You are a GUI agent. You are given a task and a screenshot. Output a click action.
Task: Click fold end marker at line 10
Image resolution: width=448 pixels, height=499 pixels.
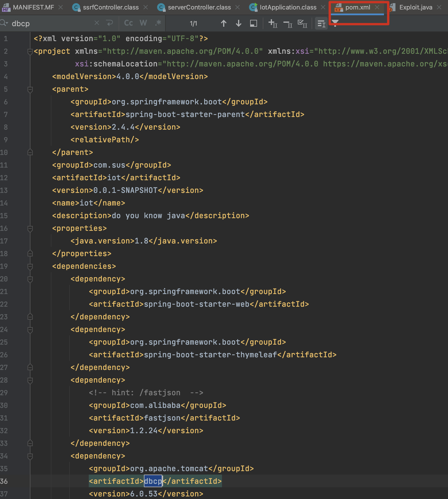(x=30, y=152)
